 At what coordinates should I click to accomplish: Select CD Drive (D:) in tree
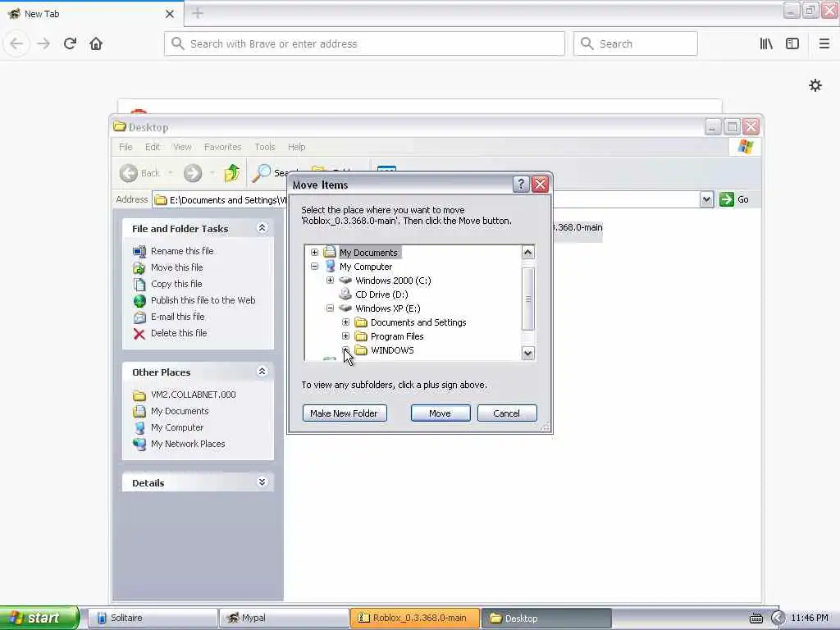(x=381, y=294)
